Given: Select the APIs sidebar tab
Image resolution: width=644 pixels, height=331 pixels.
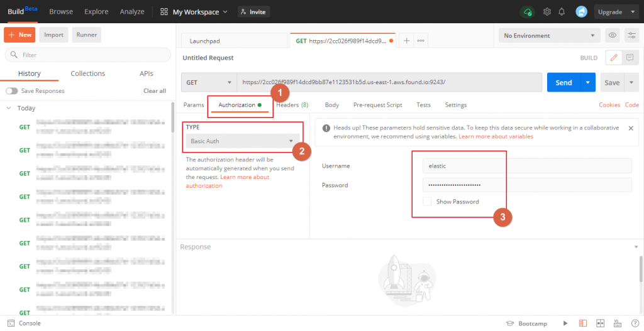Looking at the screenshot, I should coord(146,73).
